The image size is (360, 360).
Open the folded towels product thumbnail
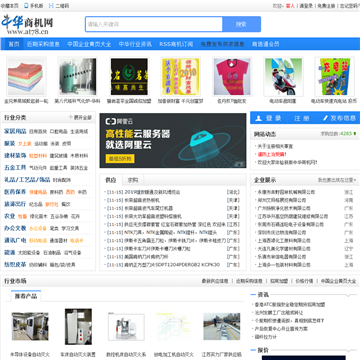coord(26,77)
